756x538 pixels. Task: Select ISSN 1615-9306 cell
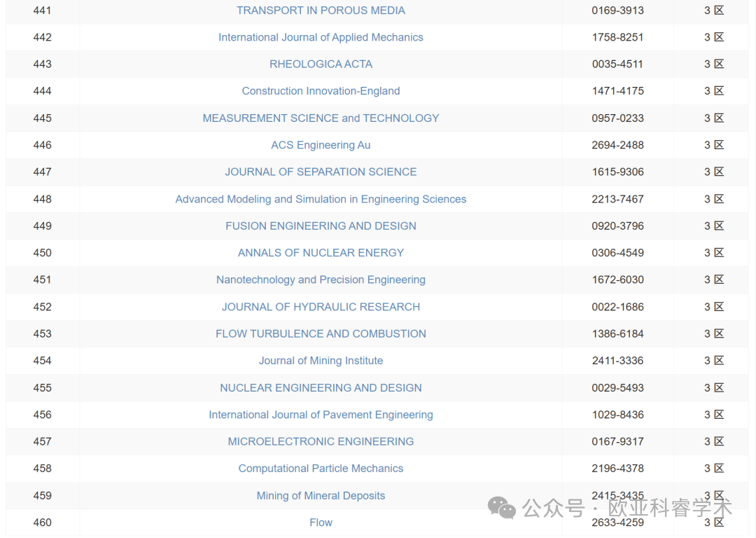pos(617,172)
